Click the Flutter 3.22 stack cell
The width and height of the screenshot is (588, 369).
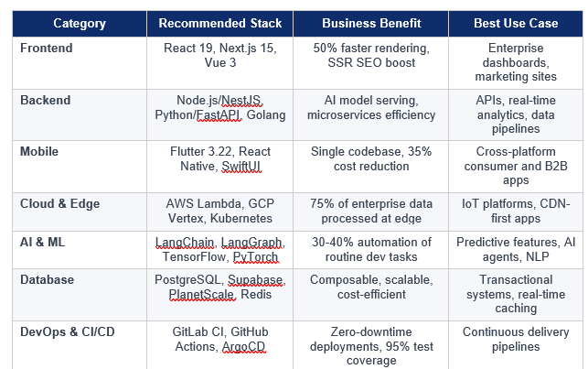[x=219, y=159]
